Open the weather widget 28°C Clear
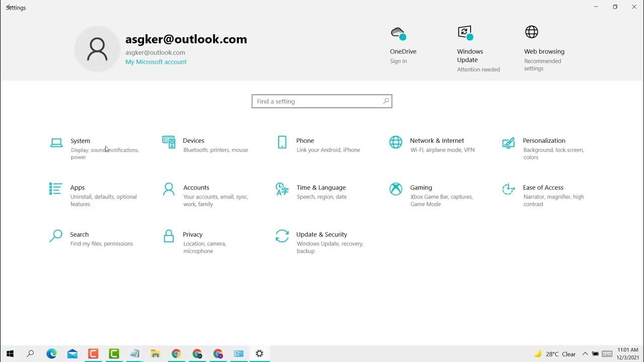Viewport: 644px width, 362px height. coord(554,354)
